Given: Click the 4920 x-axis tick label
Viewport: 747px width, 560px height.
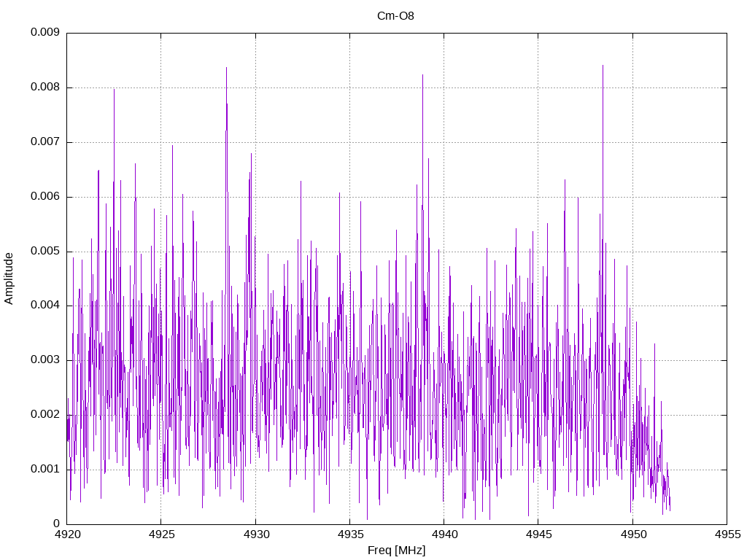Looking at the screenshot, I should 67,534.
